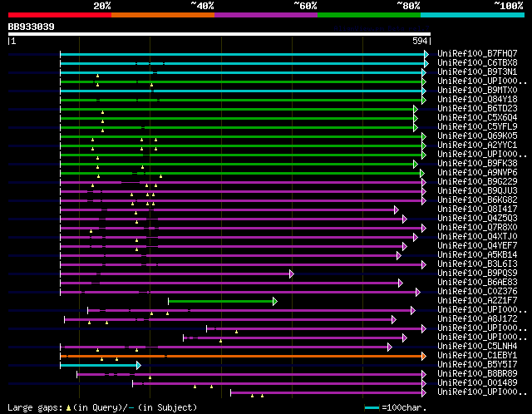Image resolution: width=532 pixels, height=414 pixels.
Task: Click the green arrowhead of the A2Z1F7 alignment
Action: point(274,301)
